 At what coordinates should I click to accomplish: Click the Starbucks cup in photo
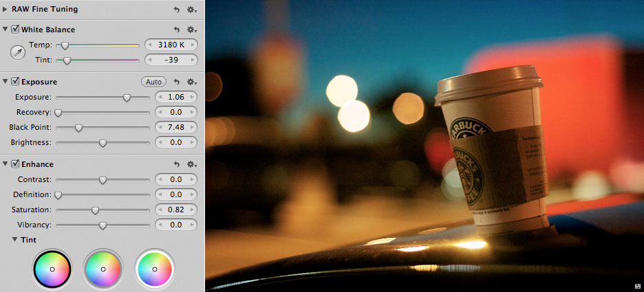(492, 150)
